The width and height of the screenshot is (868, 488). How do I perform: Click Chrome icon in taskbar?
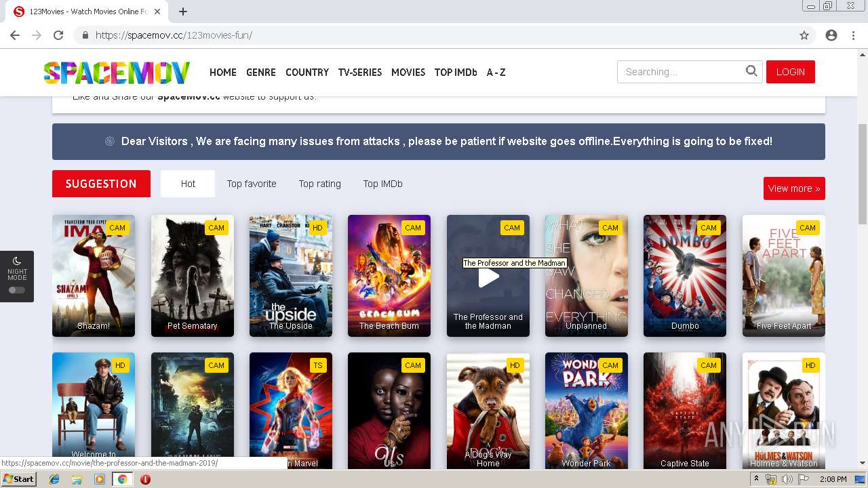(x=122, y=479)
